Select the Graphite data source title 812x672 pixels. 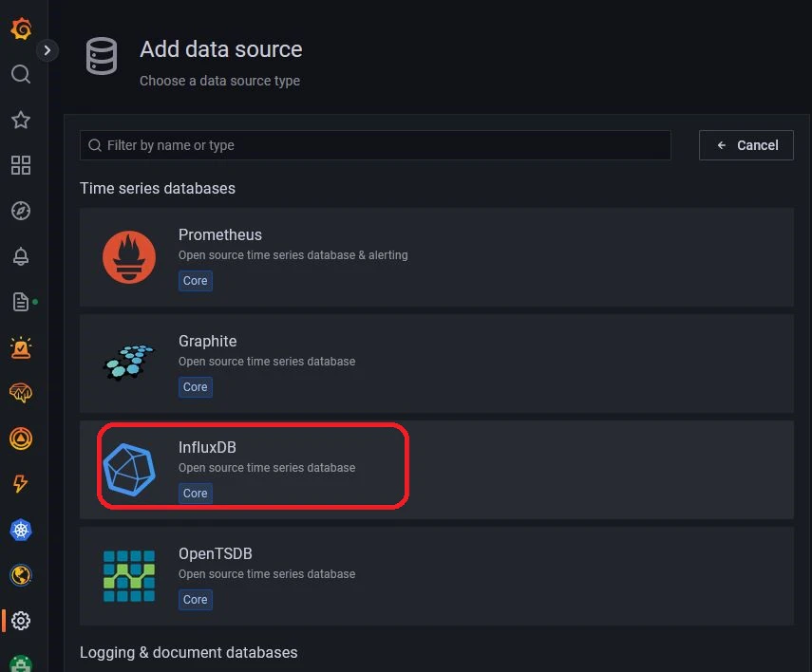[x=208, y=341]
